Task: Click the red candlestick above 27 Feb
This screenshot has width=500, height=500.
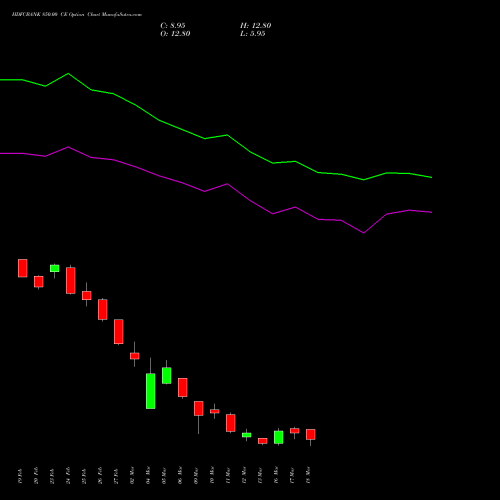Action: [x=119, y=332]
